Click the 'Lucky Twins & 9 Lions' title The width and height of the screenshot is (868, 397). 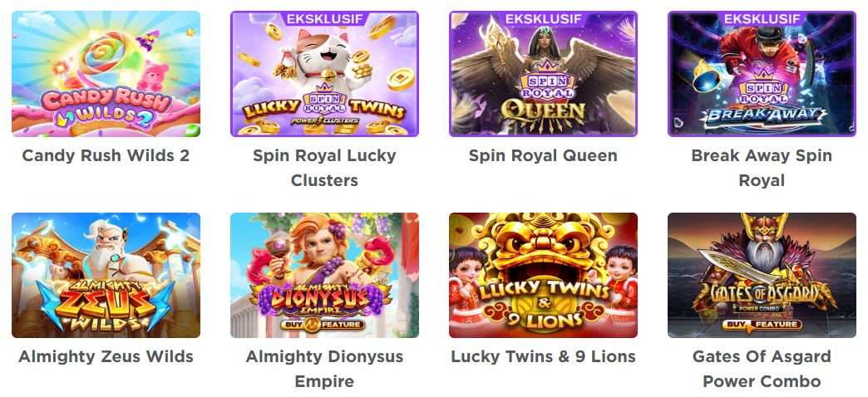pyautogui.click(x=543, y=356)
